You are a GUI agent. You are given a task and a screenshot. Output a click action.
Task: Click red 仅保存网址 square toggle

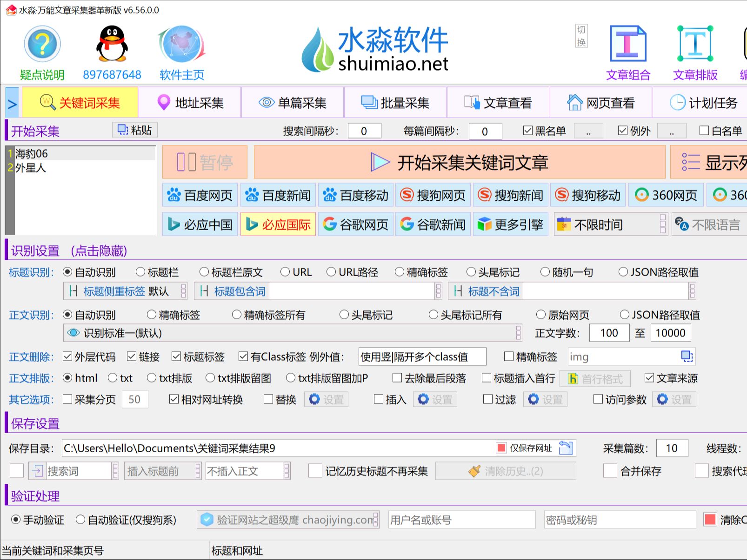501,448
